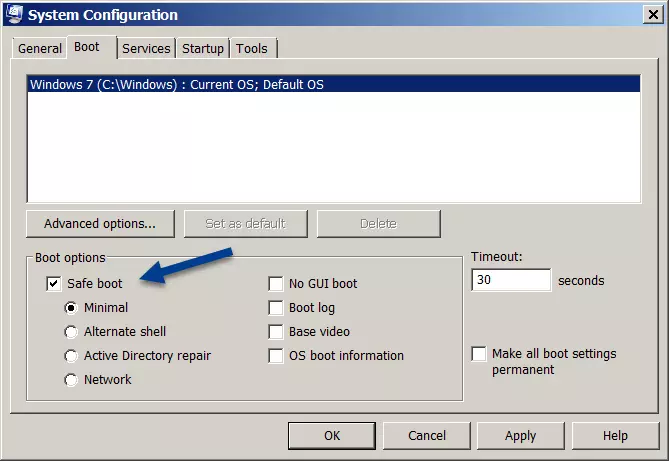Select the Minimal radio button
The height and width of the screenshot is (461, 669).
[71, 308]
